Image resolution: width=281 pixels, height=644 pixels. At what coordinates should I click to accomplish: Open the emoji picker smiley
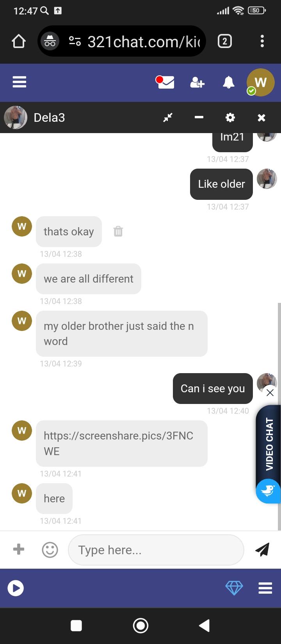coord(50,550)
